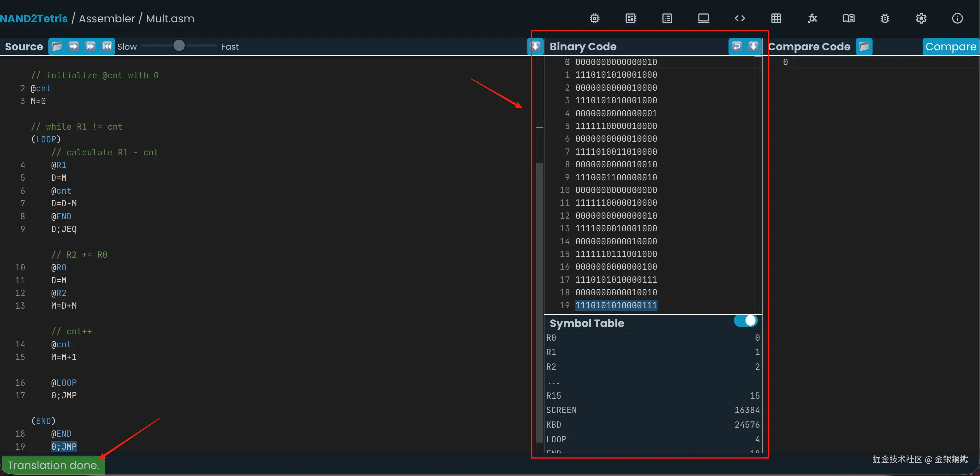The width and height of the screenshot is (980, 476).
Task: Run fast-forward translation button
Action: pyautogui.click(x=90, y=46)
